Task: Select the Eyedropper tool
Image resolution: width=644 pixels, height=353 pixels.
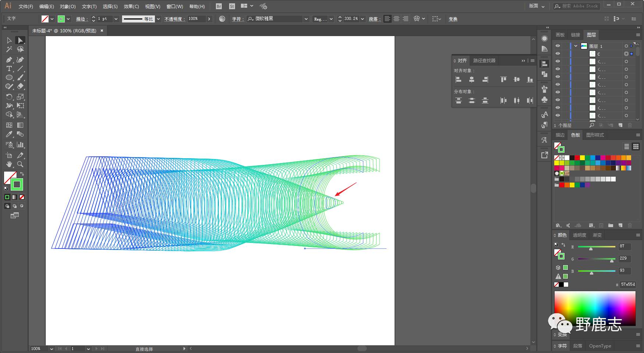Action: (9, 134)
